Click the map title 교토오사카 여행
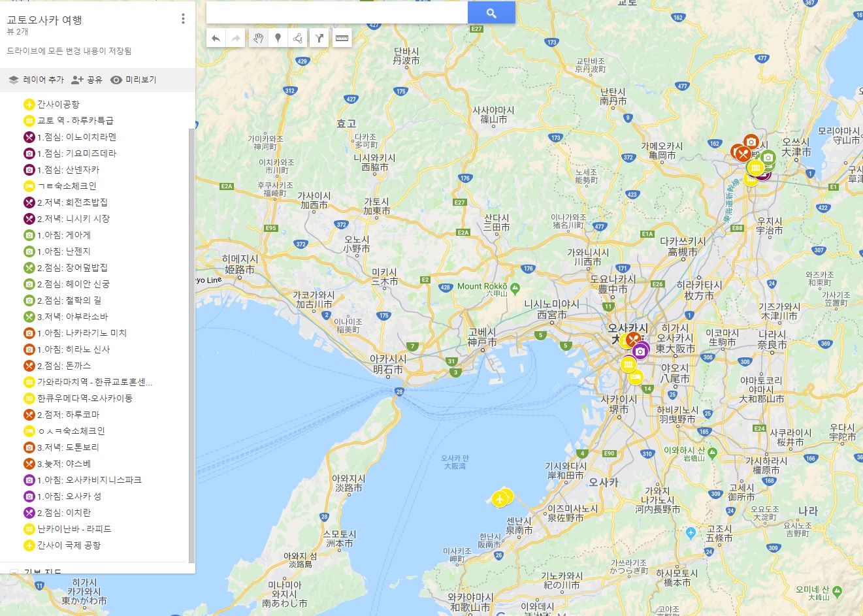This screenshot has height=616, width=863. pyautogui.click(x=44, y=20)
